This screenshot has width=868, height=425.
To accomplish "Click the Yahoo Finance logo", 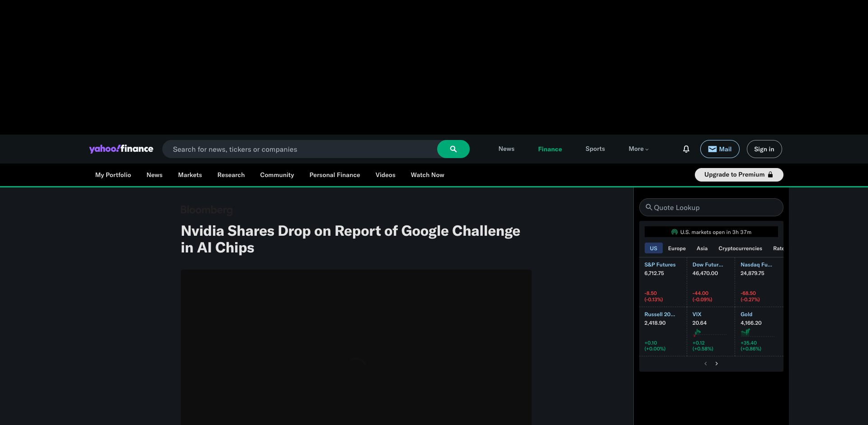I will pyautogui.click(x=121, y=149).
